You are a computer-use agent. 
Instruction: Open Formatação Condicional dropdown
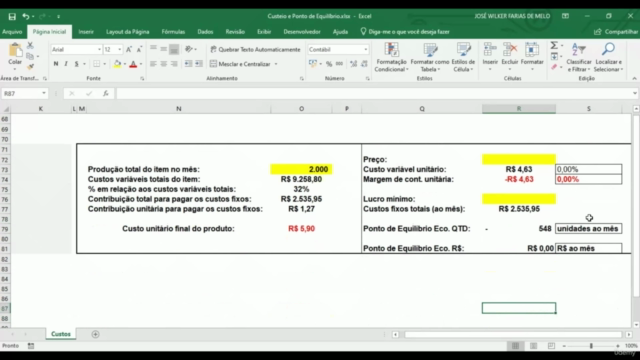point(391,57)
